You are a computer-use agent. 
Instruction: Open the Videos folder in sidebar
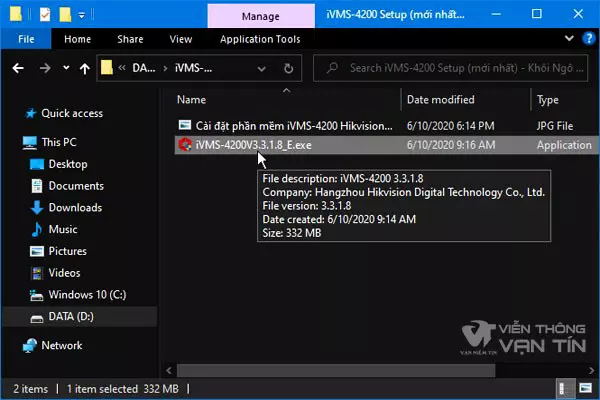(x=64, y=273)
